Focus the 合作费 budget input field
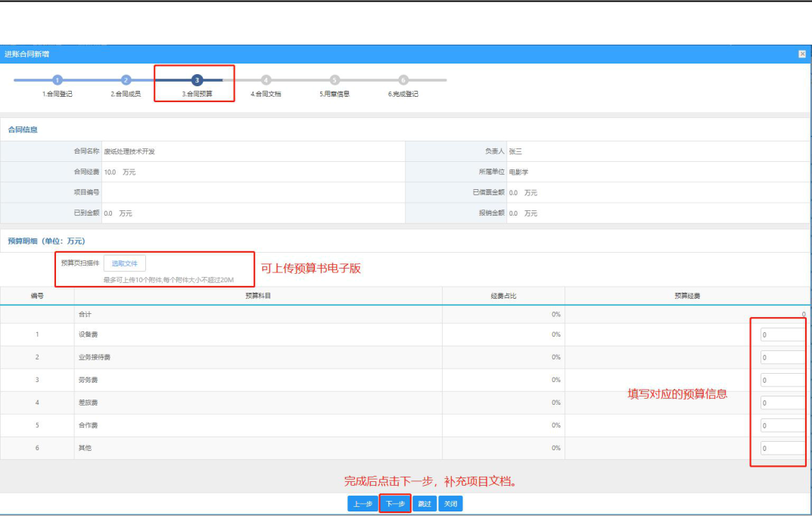This screenshot has height=516, width=812. [x=783, y=426]
